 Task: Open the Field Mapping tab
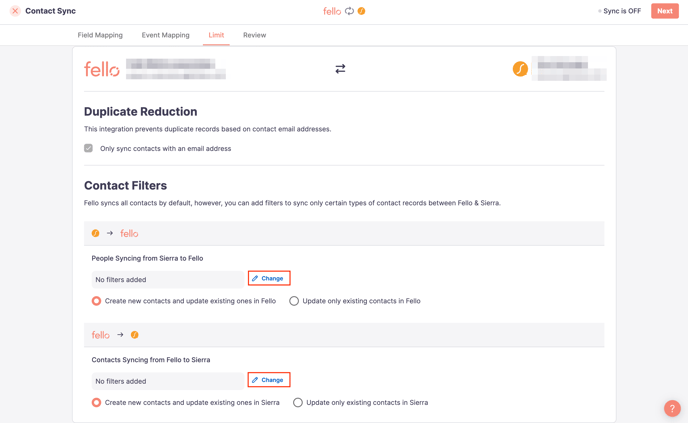(x=100, y=35)
